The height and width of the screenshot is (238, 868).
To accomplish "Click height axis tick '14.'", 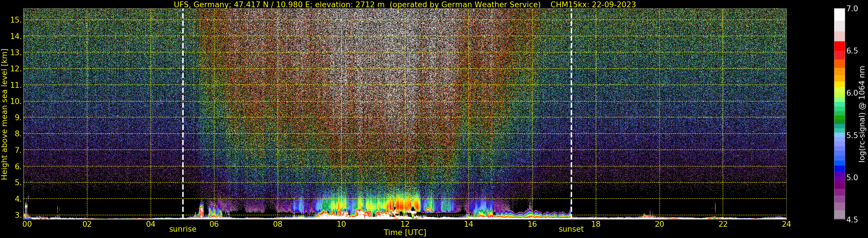I will pyautogui.click(x=16, y=36).
